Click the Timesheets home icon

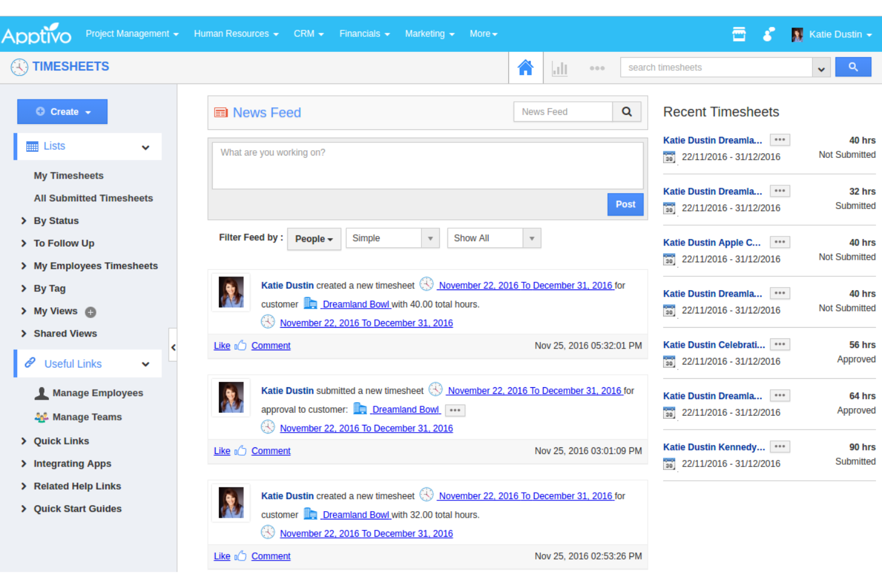click(525, 67)
